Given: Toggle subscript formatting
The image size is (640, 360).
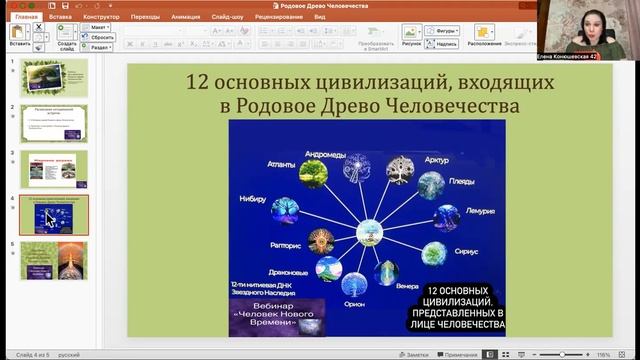Looking at the screenshot, I should [x=193, y=44].
